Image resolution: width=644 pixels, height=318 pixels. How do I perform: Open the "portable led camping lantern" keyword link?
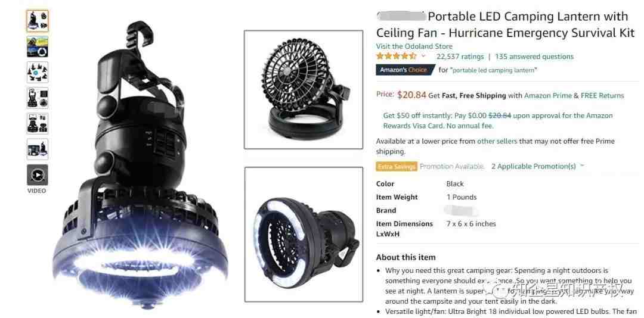[x=494, y=70]
